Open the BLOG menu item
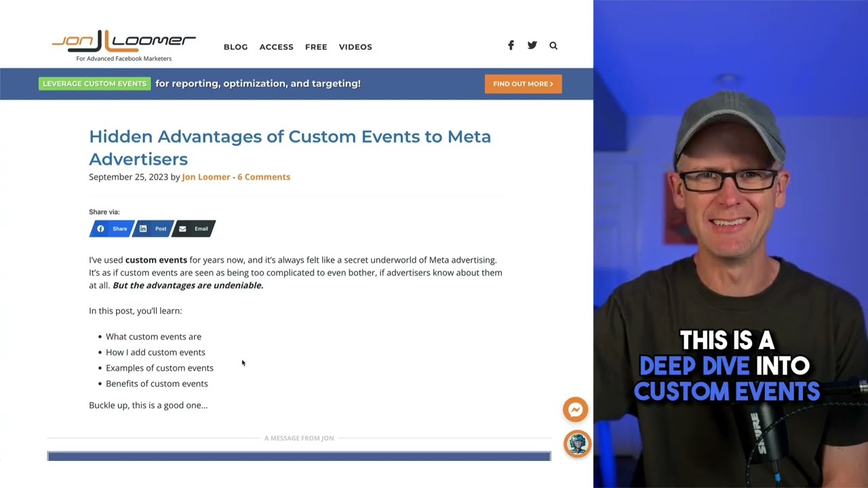 point(235,47)
